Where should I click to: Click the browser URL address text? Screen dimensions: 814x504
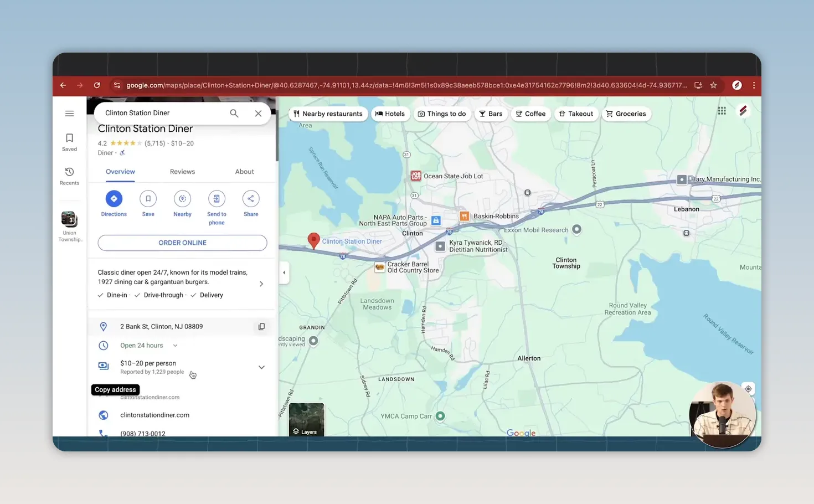[406, 85]
